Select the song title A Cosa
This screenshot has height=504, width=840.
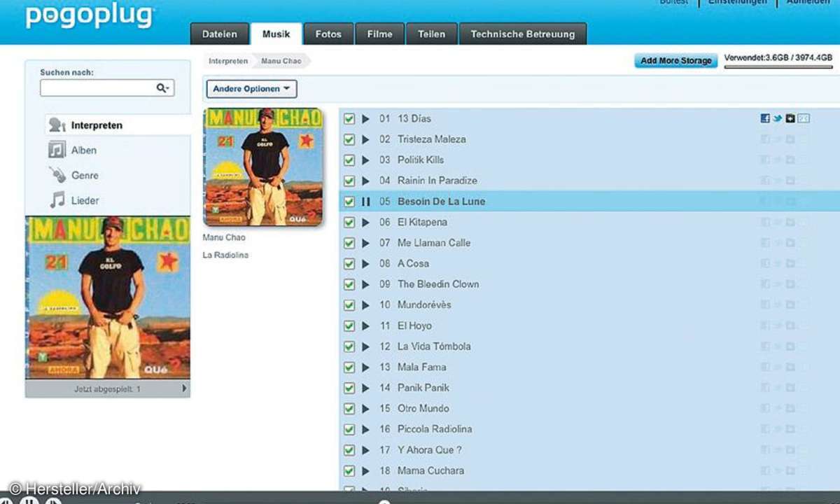click(x=414, y=264)
